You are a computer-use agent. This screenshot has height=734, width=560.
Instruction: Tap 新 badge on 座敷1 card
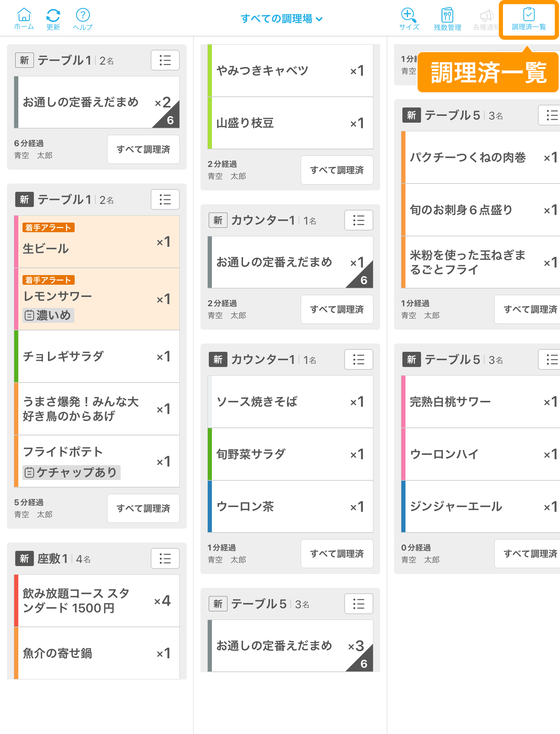coord(24,558)
